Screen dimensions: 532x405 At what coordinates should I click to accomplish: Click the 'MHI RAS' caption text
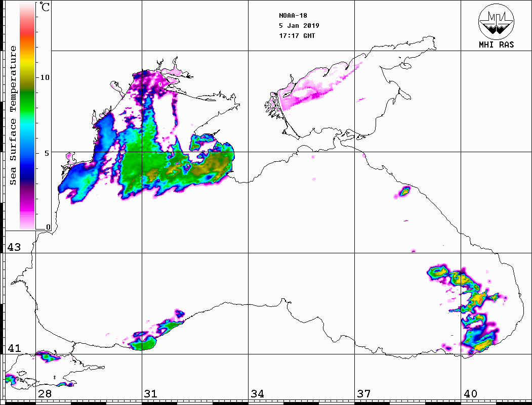[496, 44]
